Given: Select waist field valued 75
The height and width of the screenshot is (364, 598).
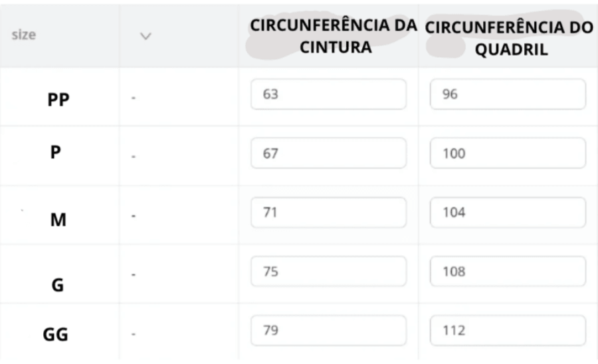Looking at the screenshot, I should (328, 272).
